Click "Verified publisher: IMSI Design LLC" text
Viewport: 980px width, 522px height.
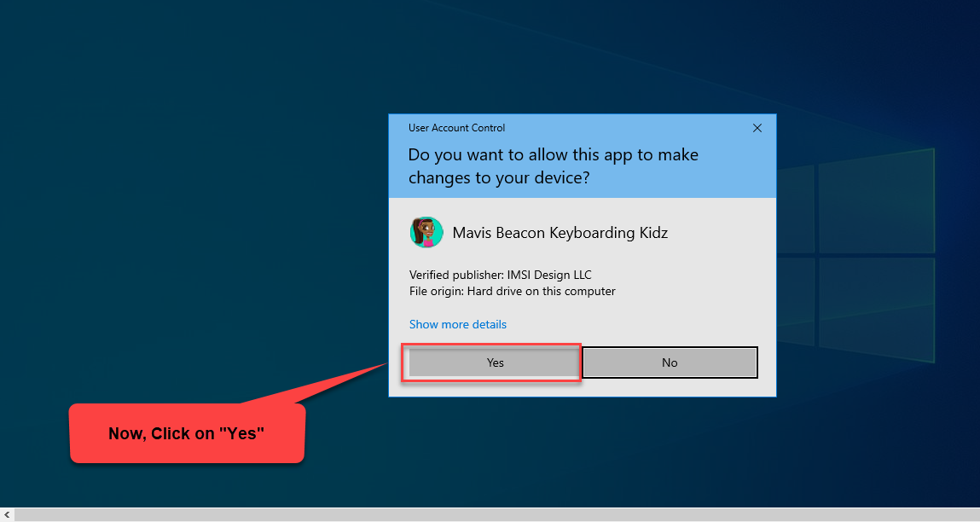click(500, 275)
